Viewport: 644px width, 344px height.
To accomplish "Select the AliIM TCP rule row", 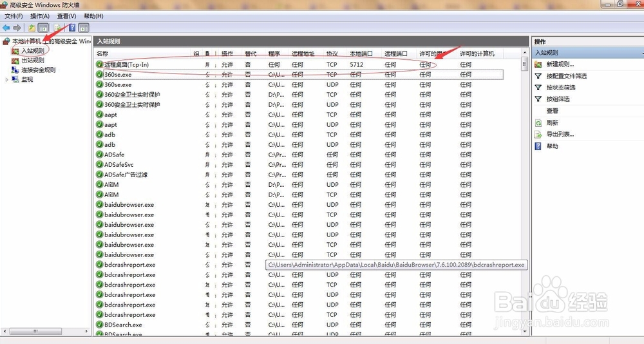I will click(299, 195).
